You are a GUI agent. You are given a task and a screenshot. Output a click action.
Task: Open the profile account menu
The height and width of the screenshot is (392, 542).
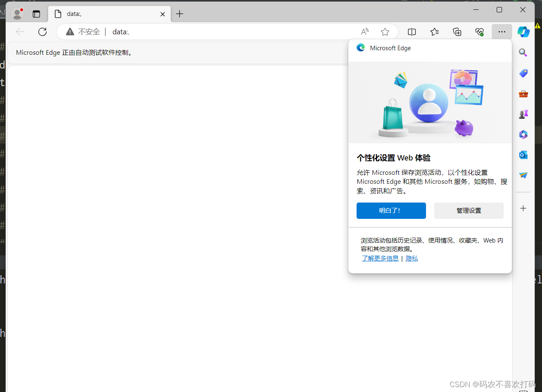(x=17, y=13)
